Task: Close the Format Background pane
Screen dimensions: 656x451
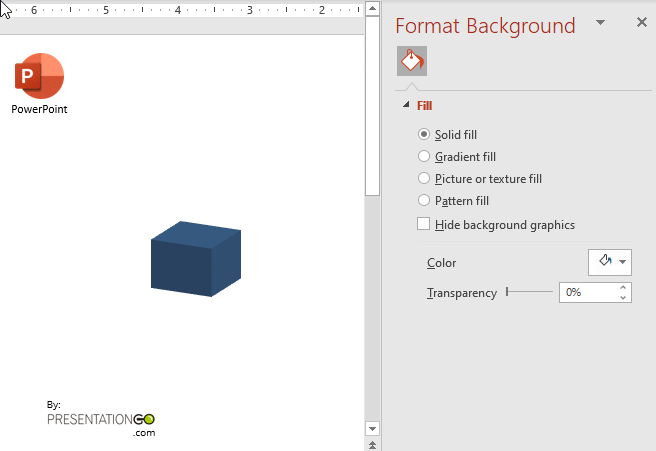Action: click(641, 22)
